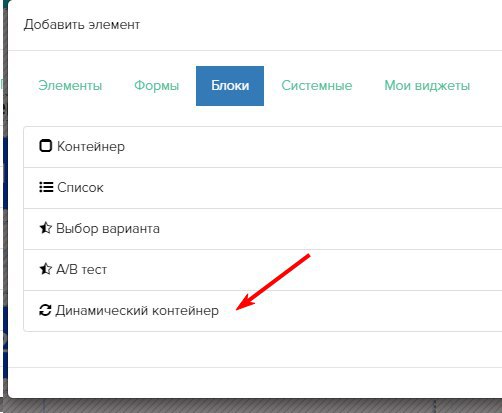
Task: Click the star icon beside A/B тест
Action: [46, 269]
